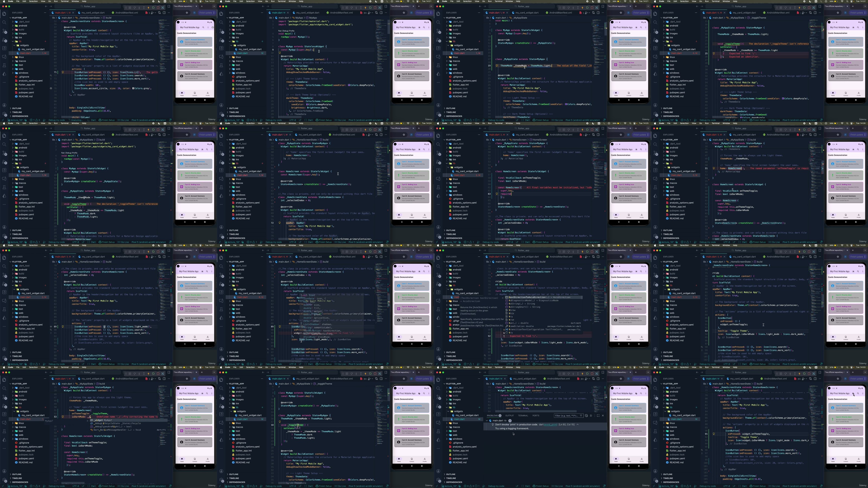Open the TERMINAL panel tab
Image resolution: width=868 pixels, height=488 pixels.
click(x=523, y=416)
